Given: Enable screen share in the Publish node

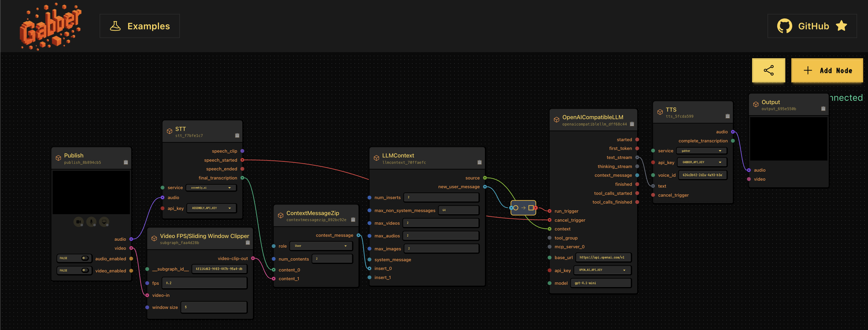Looking at the screenshot, I should 104,222.
